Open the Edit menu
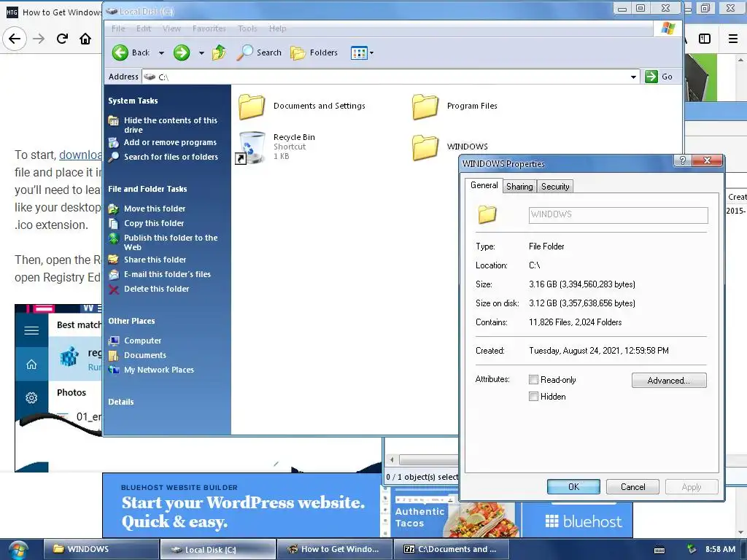The height and width of the screenshot is (560, 747). tap(144, 28)
